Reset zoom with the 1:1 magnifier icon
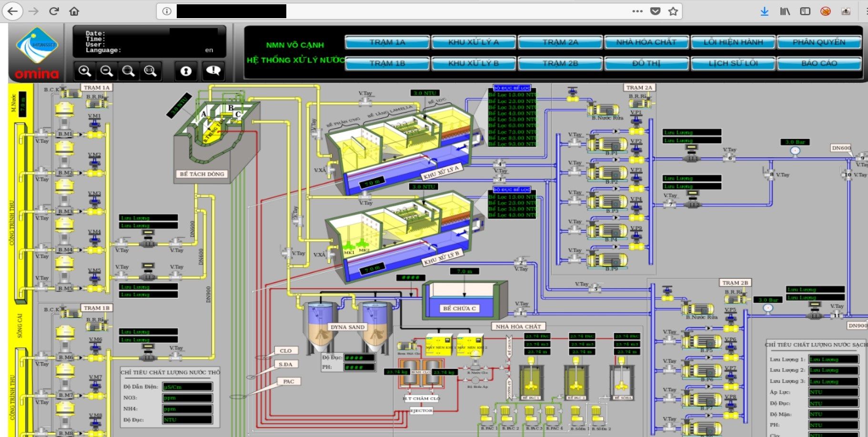 [x=150, y=71]
